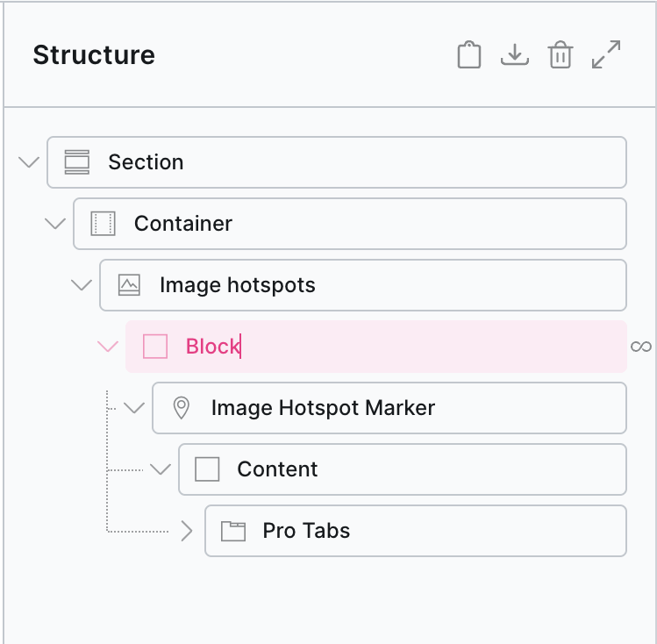Image resolution: width=657 pixels, height=644 pixels.
Task: Expand the Pro Tabs item
Action: click(186, 531)
